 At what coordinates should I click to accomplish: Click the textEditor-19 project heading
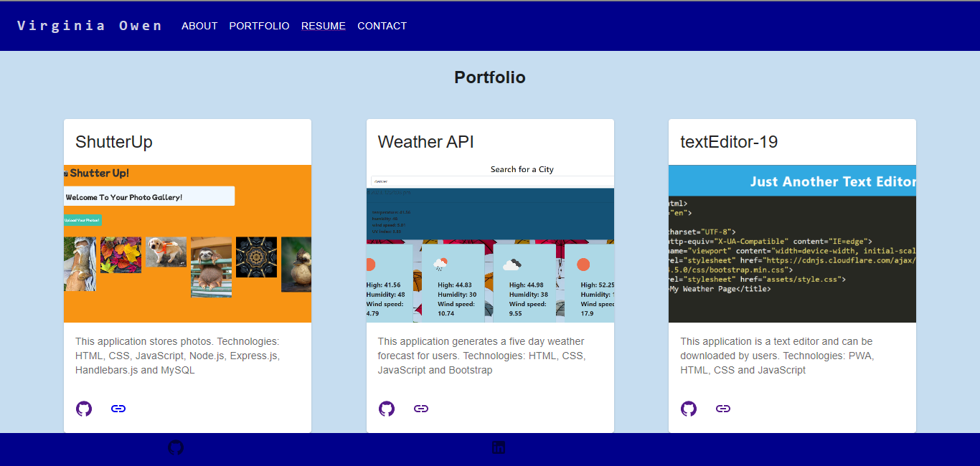tap(730, 141)
